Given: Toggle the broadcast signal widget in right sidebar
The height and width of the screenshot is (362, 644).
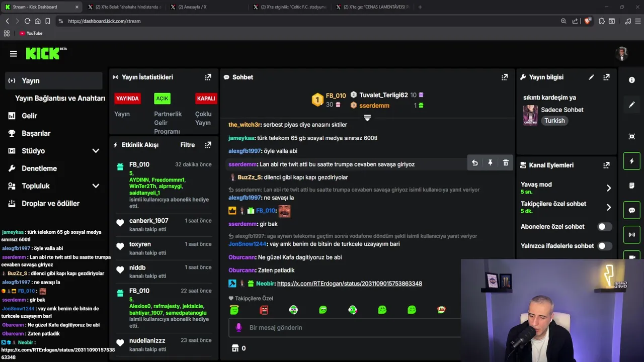Looking at the screenshot, I should [x=632, y=235].
